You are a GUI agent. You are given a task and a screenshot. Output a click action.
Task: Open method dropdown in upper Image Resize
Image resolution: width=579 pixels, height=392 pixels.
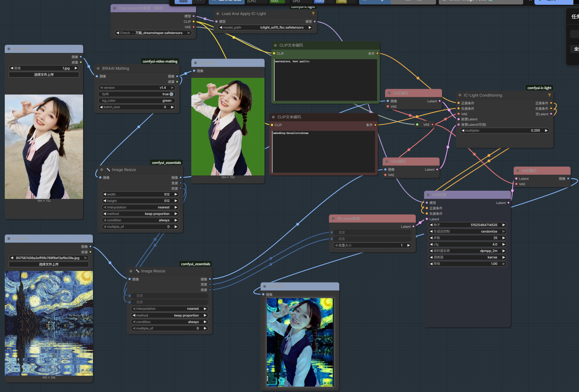(140, 214)
